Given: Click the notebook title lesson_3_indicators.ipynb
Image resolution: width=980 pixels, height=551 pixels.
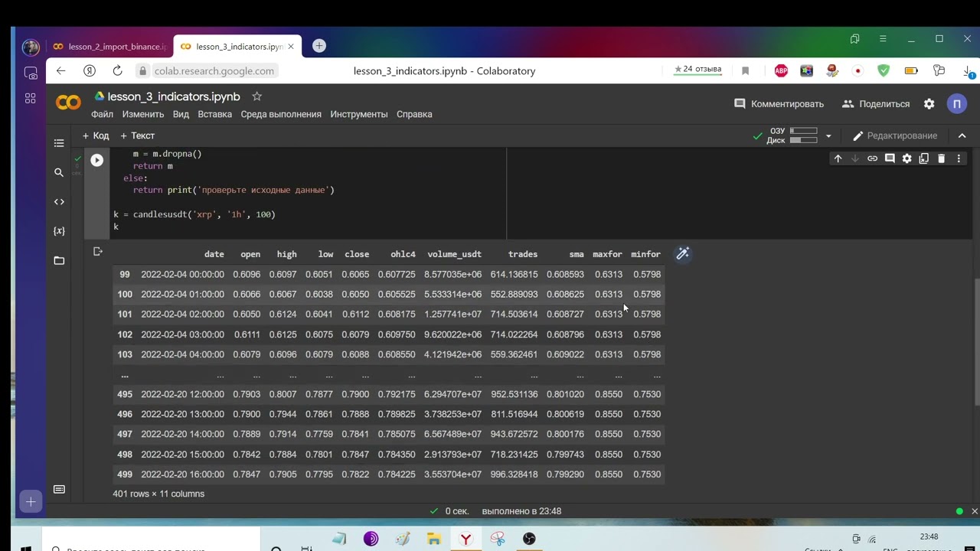Looking at the screenshot, I should click(174, 96).
